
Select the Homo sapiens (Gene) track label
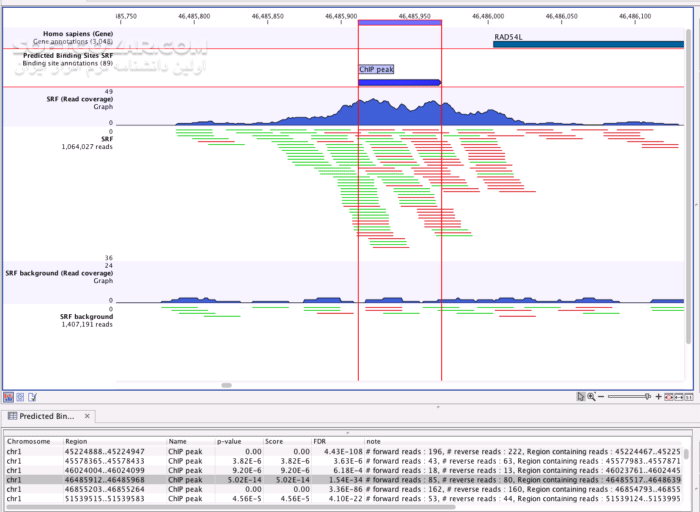coord(78,33)
